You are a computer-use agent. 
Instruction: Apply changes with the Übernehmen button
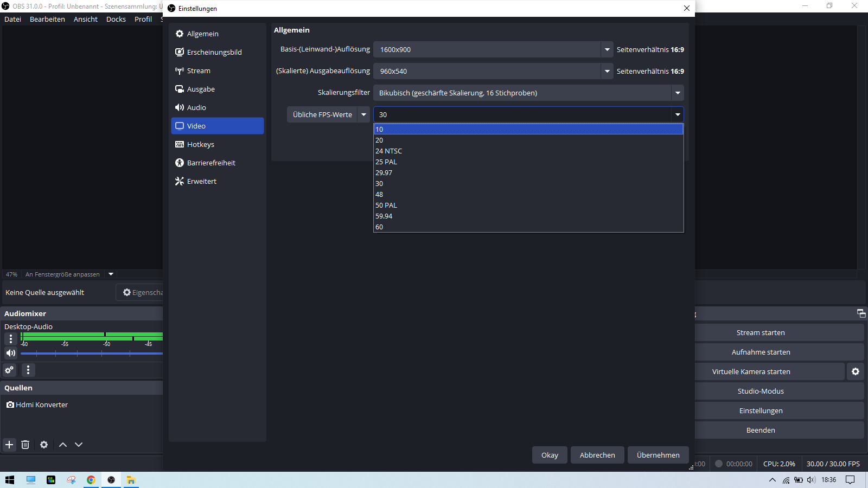pos(658,455)
